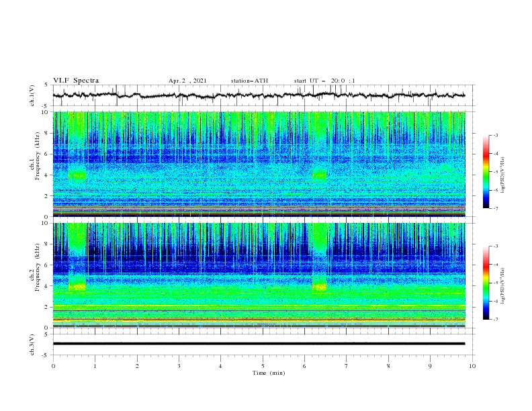This screenshot has width=532, height=411.
Task: Click the "ch.1(V)" axis label of top waveform
Action: point(32,95)
